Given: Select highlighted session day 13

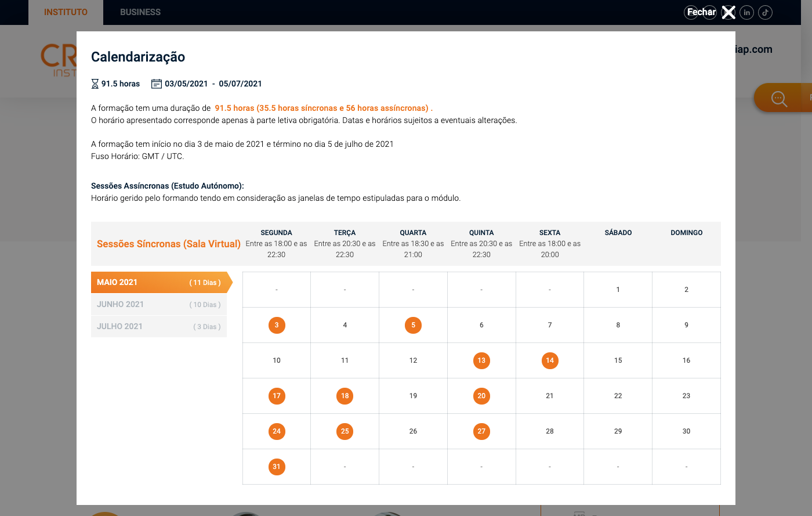Looking at the screenshot, I should click(481, 360).
